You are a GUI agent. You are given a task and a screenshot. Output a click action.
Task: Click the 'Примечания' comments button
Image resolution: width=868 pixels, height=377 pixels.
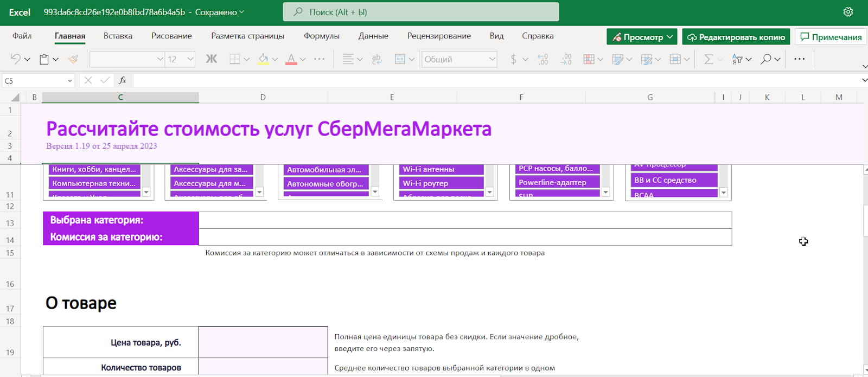[x=831, y=37]
